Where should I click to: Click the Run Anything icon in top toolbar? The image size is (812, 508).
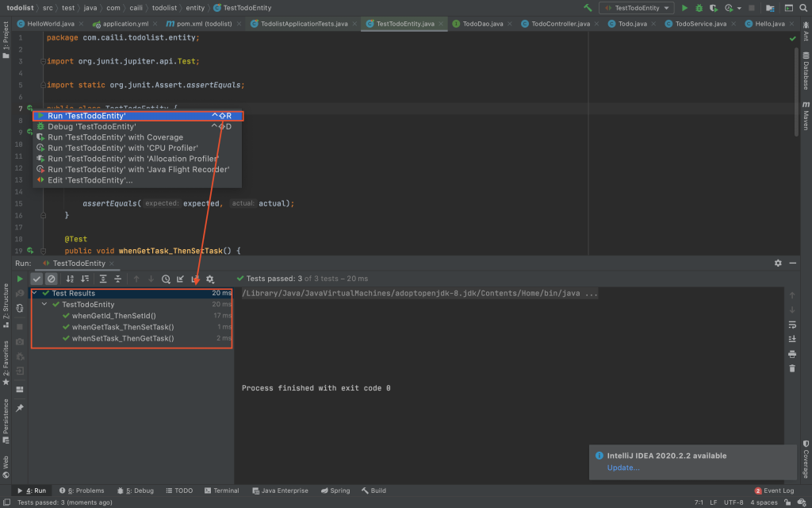tap(789, 8)
